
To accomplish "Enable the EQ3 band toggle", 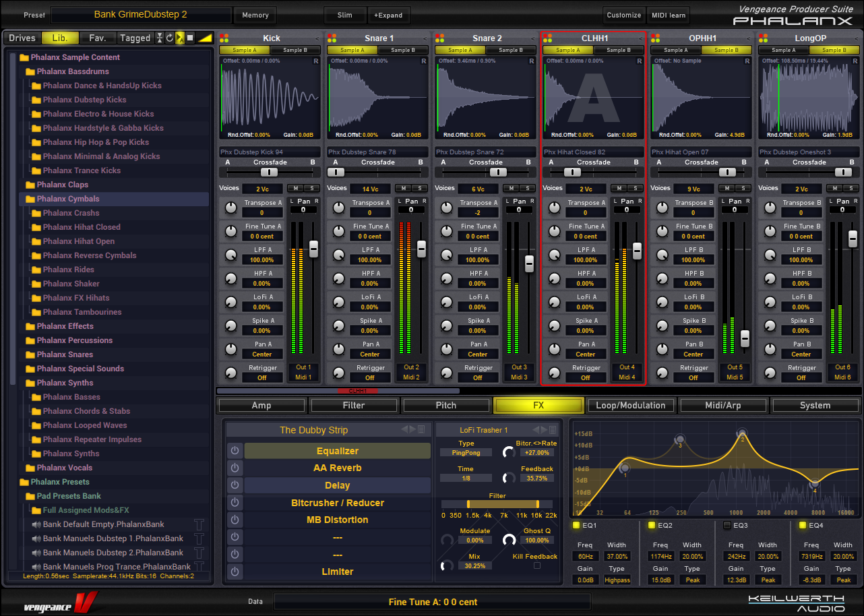I will click(x=727, y=525).
